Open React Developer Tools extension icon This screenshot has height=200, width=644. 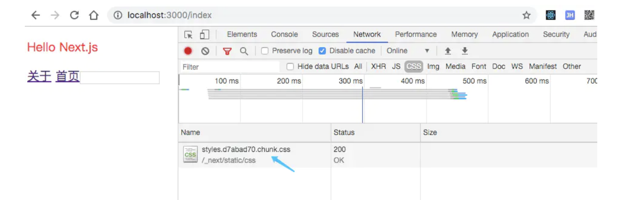click(551, 15)
